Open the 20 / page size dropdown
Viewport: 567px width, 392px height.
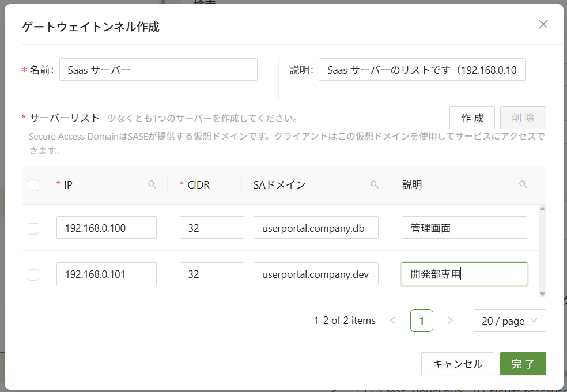tap(509, 321)
